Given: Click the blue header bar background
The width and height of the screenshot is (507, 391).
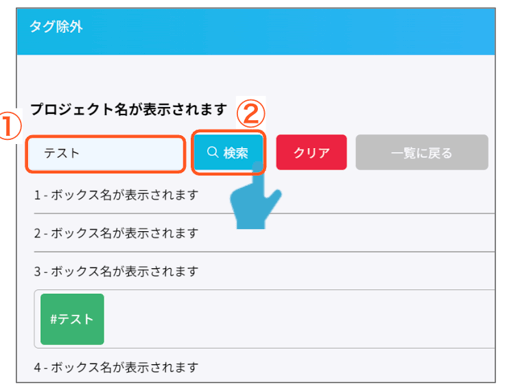Looking at the screenshot, I should tap(287, 32).
